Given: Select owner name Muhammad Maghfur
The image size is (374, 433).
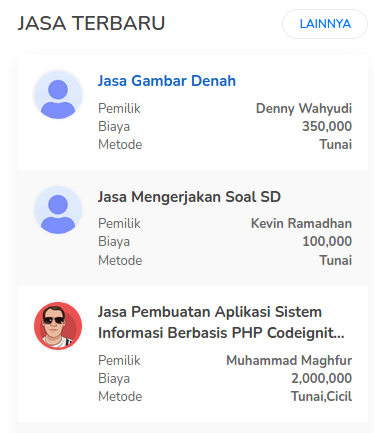Looking at the screenshot, I should (x=289, y=361).
